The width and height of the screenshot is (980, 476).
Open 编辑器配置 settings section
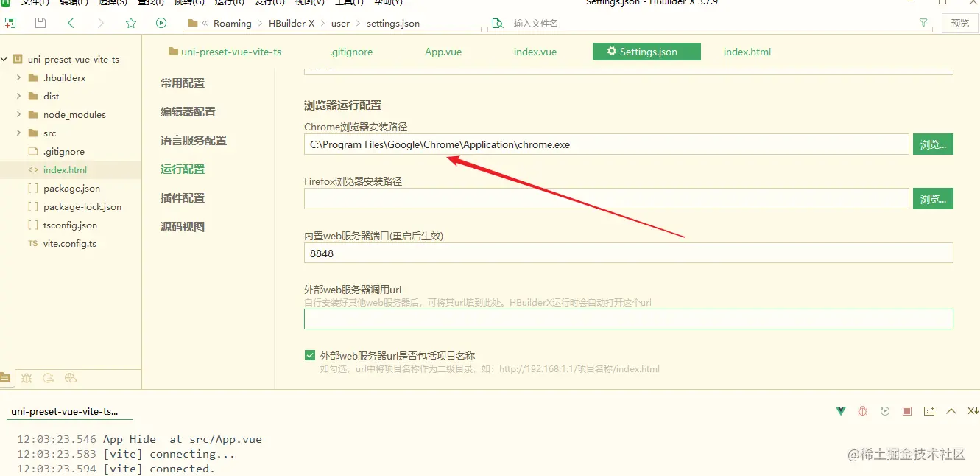188,112
